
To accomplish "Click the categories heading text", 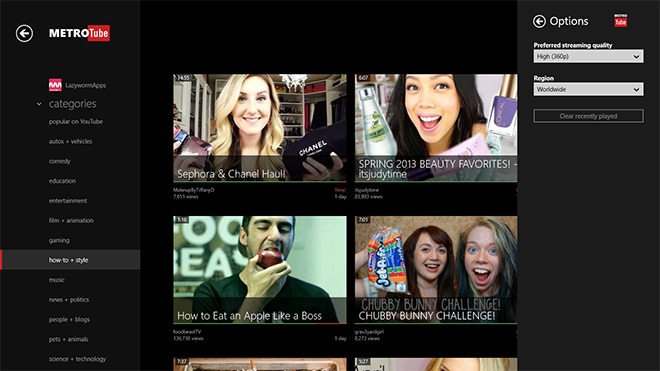I will coord(72,104).
